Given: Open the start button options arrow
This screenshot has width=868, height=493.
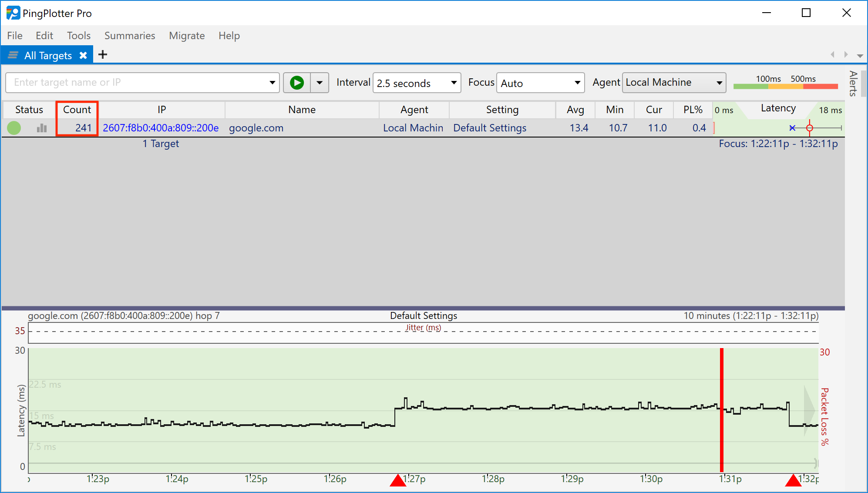Looking at the screenshot, I should pos(320,83).
